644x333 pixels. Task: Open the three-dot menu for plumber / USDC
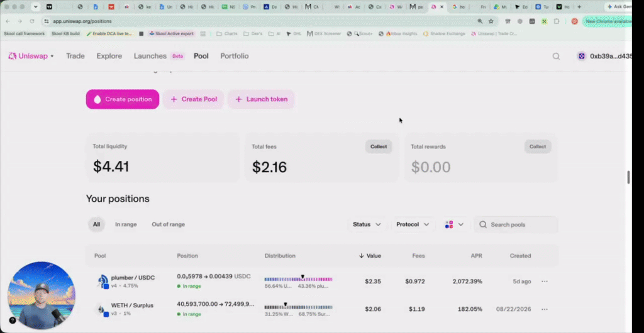[545, 281]
